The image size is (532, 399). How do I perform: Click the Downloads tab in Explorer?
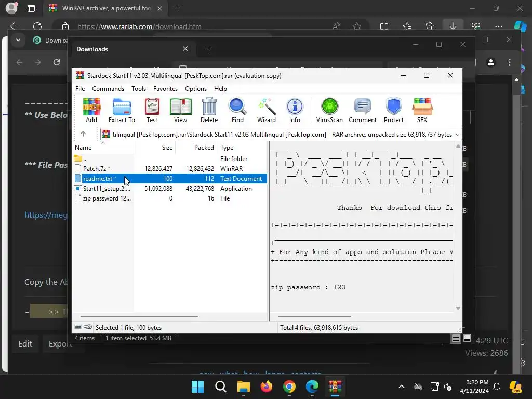click(x=132, y=49)
